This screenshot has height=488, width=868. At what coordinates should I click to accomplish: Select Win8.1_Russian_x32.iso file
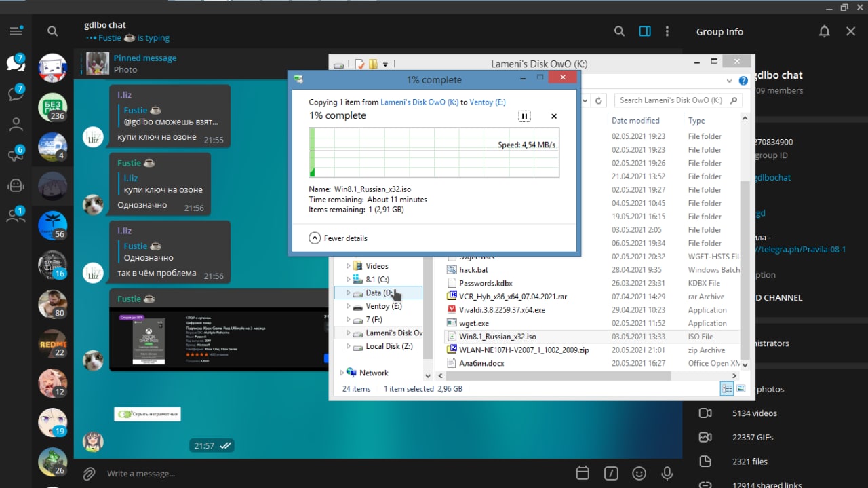pyautogui.click(x=498, y=337)
